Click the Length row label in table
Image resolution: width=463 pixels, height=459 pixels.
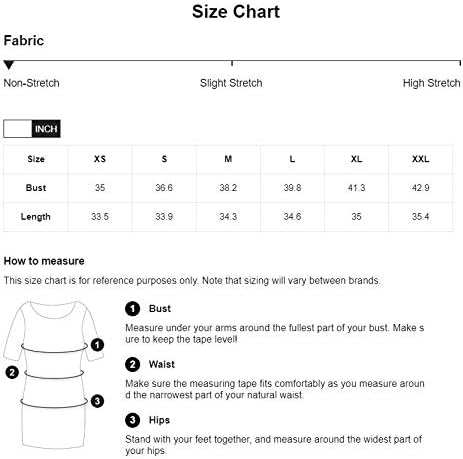point(36,217)
